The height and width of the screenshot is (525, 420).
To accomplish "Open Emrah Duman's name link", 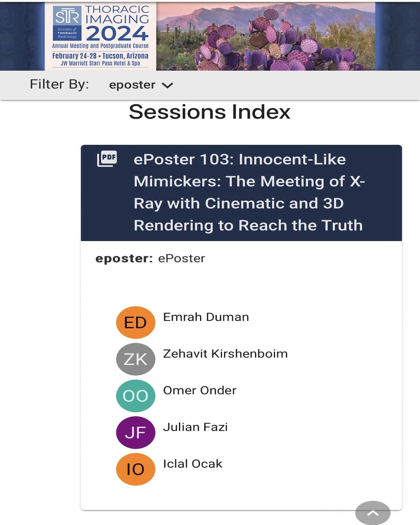I will click(206, 317).
